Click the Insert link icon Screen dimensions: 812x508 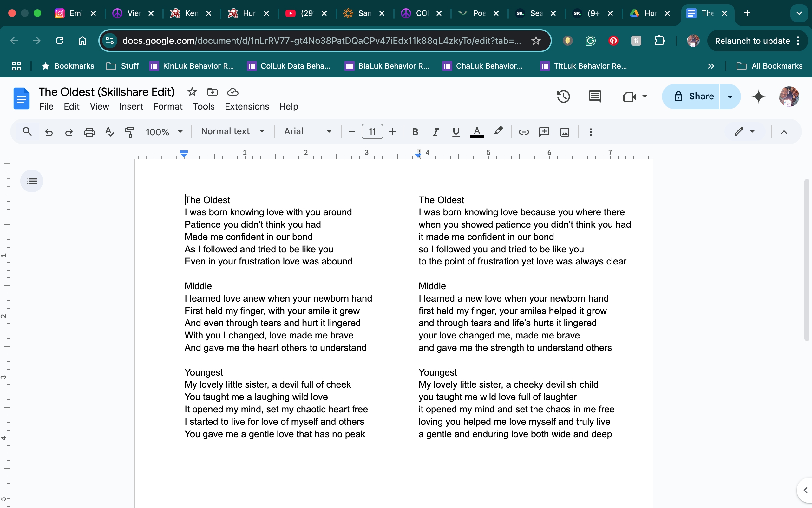coord(524,132)
